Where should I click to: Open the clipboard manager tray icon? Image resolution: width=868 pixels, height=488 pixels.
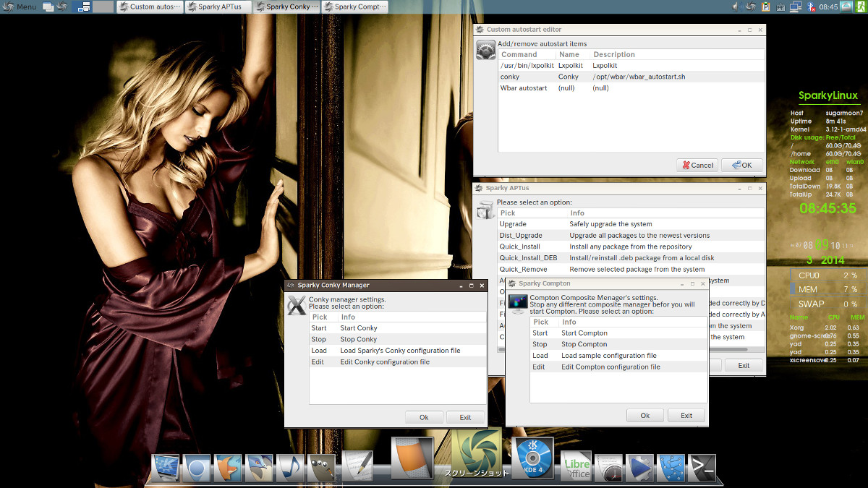pyautogui.click(x=766, y=7)
